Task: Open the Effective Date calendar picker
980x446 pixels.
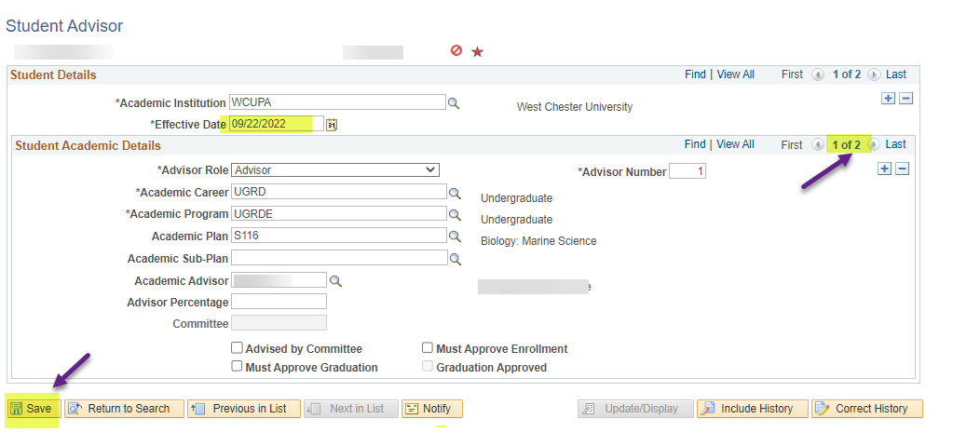Action: (331, 124)
